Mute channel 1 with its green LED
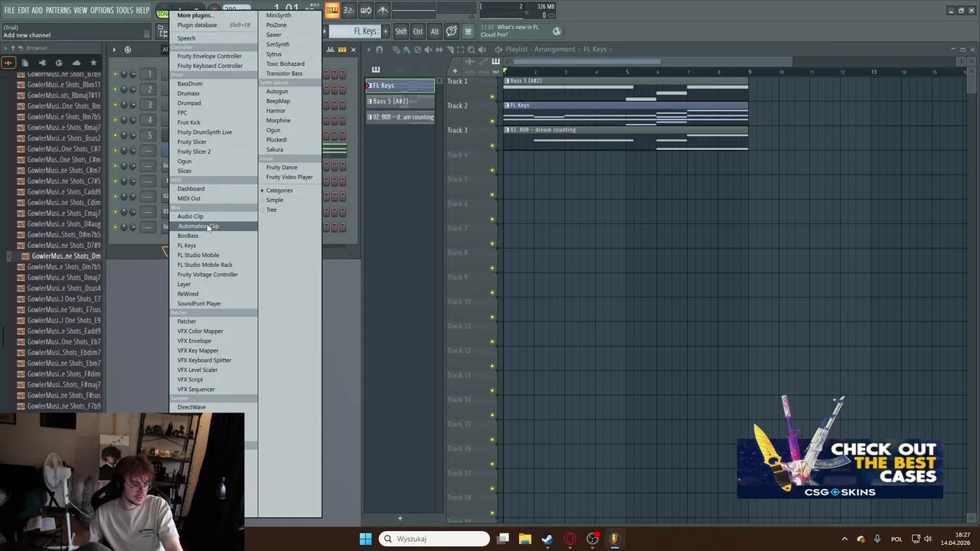Screen dimensions: 980x551 pyautogui.click(x=116, y=74)
